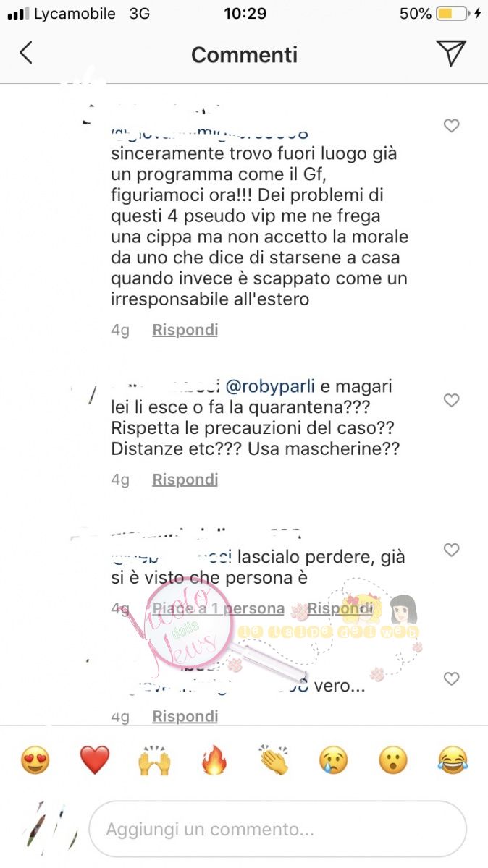This screenshot has width=488, height=868.
Task: Like the 'lascialo perdere' comment
Action: [x=451, y=550]
